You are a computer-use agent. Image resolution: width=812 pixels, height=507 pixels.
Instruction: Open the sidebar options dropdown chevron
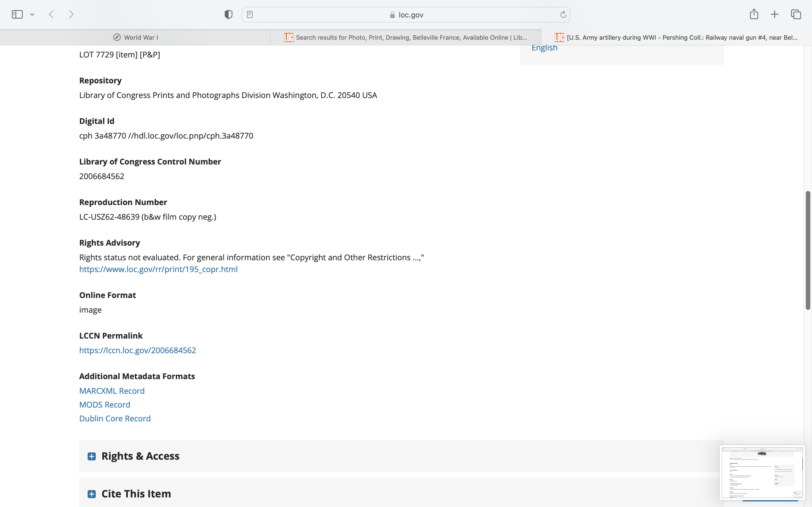[32, 14]
